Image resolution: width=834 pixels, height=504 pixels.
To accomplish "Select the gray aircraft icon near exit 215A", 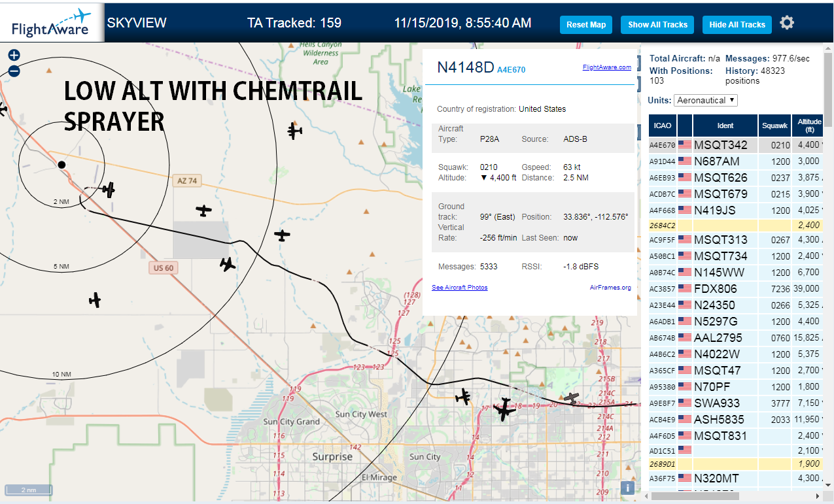I will coord(572,397).
